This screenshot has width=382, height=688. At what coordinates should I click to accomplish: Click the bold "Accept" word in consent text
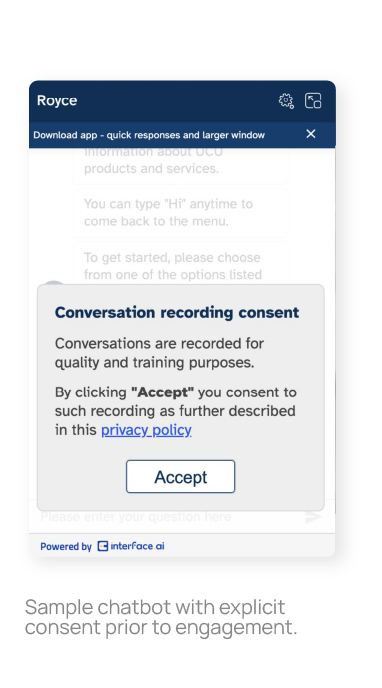(162, 392)
